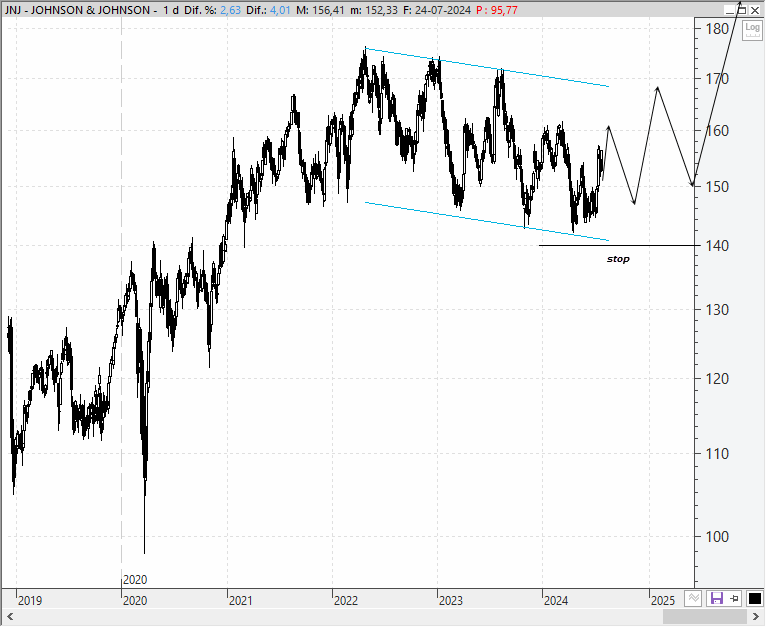Image resolution: width=766 pixels, height=627 pixels.
Task: Click the 140 price axis label
Action: click(x=717, y=246)
